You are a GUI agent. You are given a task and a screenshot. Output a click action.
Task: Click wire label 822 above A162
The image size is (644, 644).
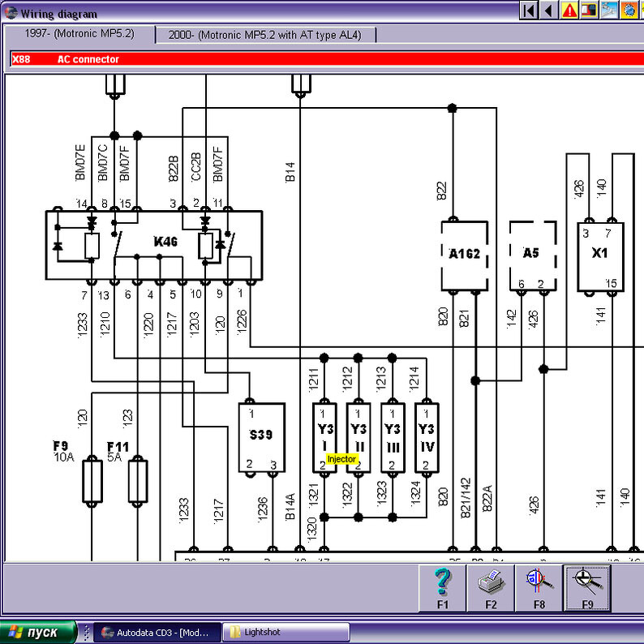[x=441, y=191]
